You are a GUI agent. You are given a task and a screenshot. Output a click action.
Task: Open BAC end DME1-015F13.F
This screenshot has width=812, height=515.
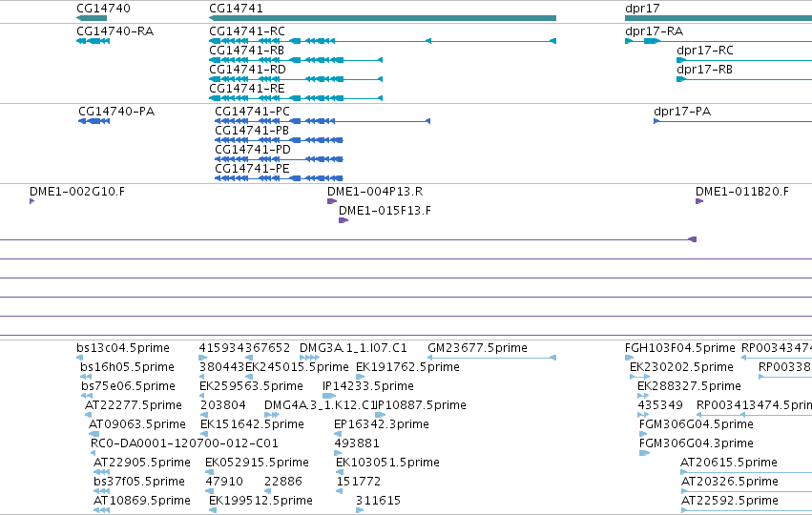[x=385, y=211]
